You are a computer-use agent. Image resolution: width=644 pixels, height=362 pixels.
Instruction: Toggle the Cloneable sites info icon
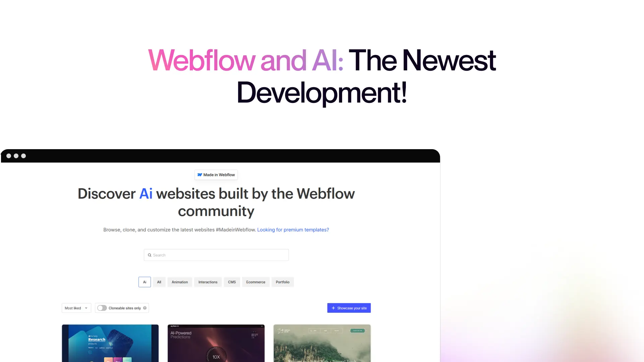point(145,308)
